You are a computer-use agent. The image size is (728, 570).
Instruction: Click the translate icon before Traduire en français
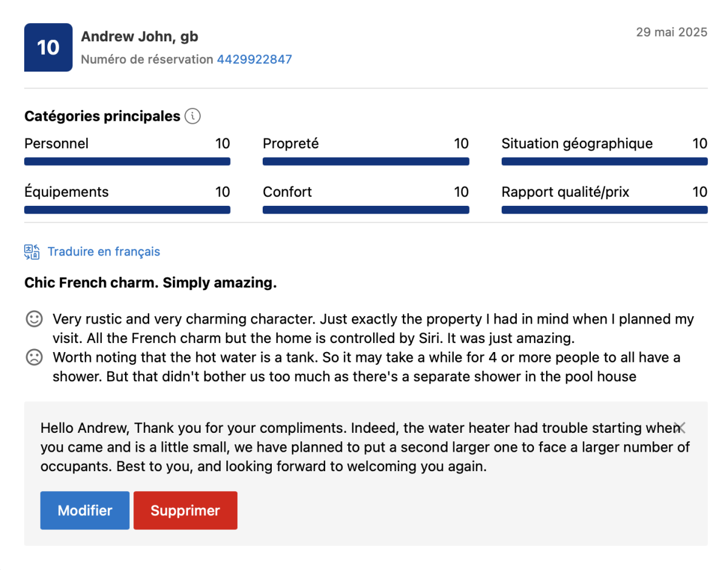32,252
